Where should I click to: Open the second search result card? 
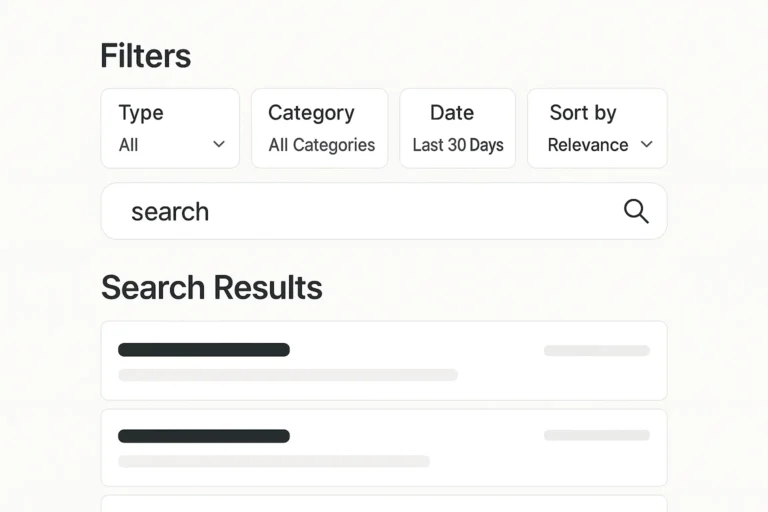pos(384,447)
